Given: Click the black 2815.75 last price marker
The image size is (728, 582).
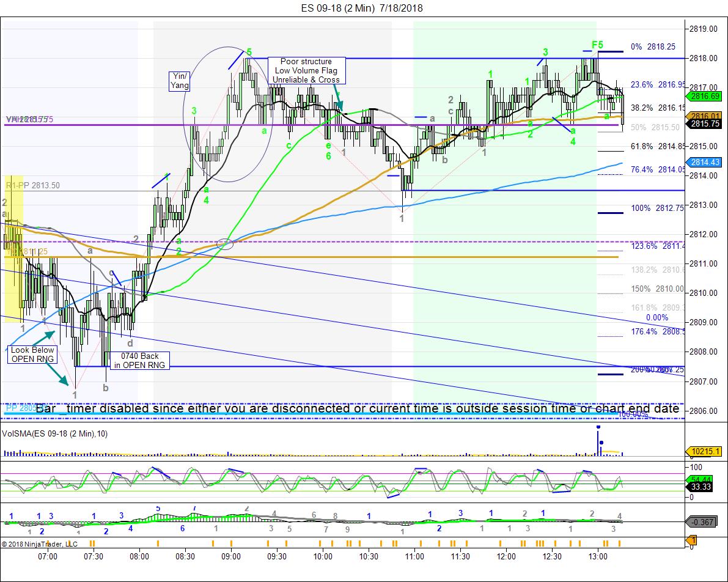Looking at the screenshot, I should pyautogui.click(x=704, y=124).
